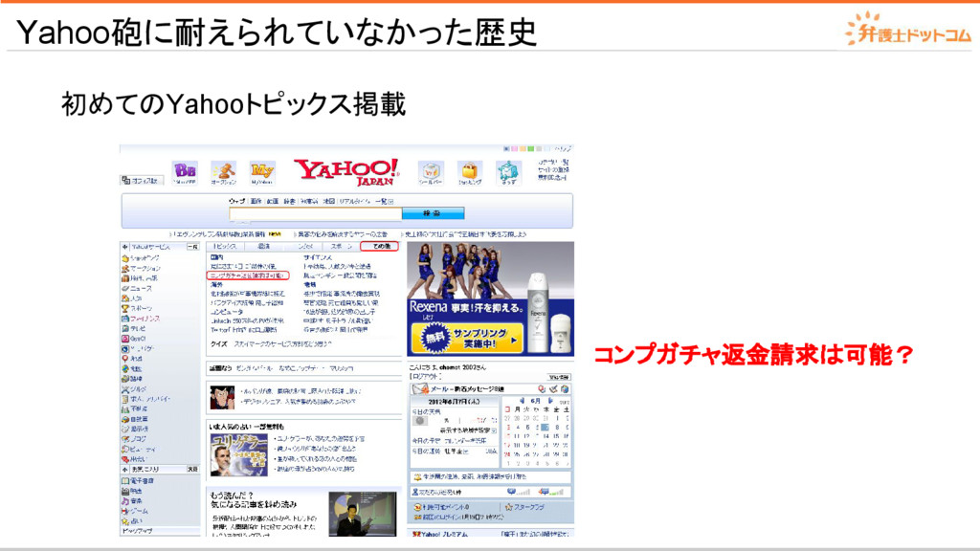980x551 pixels.
Task: Open GyaO! in the services sidebar
Action: pos(134,339)
